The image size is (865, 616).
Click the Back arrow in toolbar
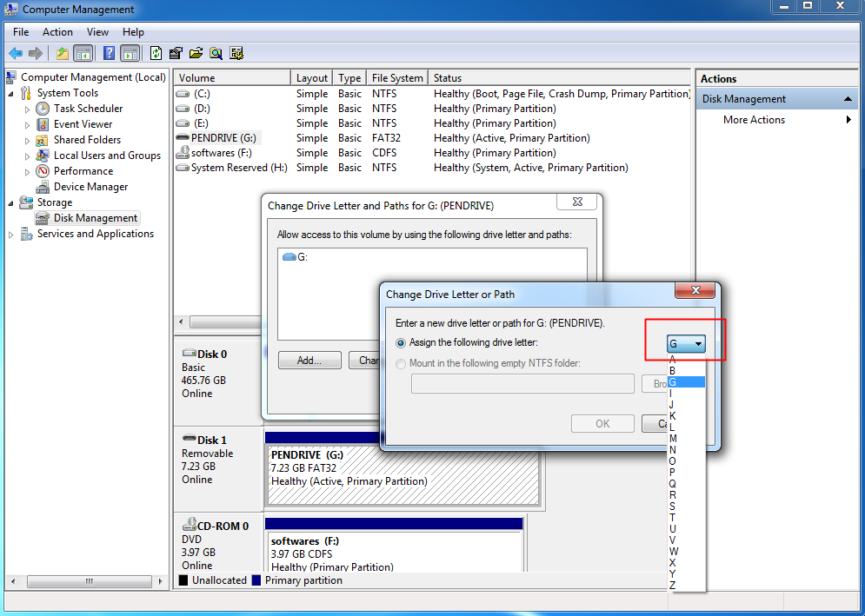(x=15, y=53)
